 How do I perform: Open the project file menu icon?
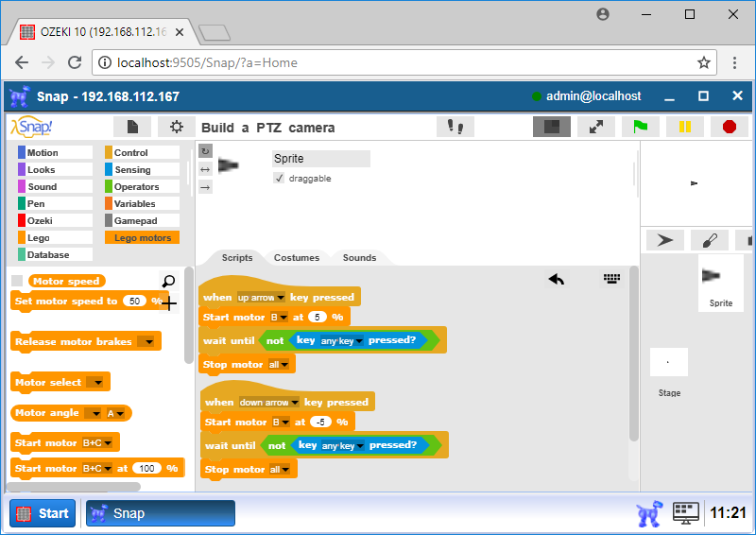pyautogui.click(x=132, y=127)
